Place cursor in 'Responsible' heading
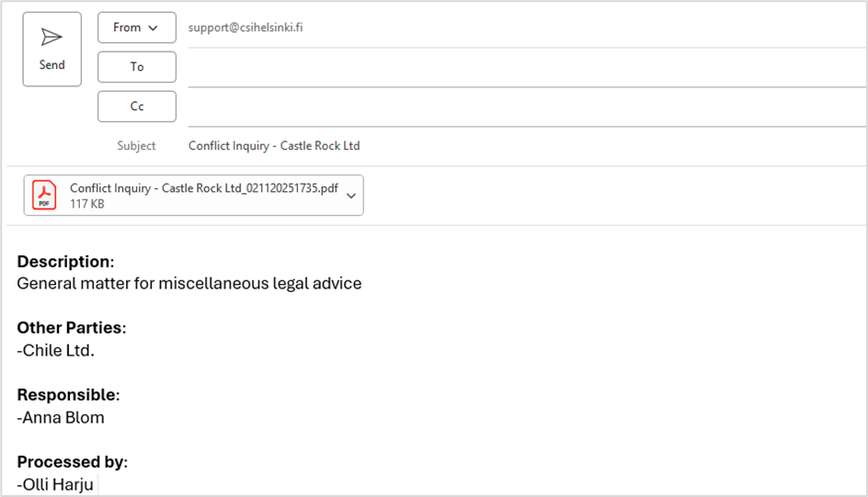Image resolution: width=868 pixels, height=497 pixels. point(67,395)
